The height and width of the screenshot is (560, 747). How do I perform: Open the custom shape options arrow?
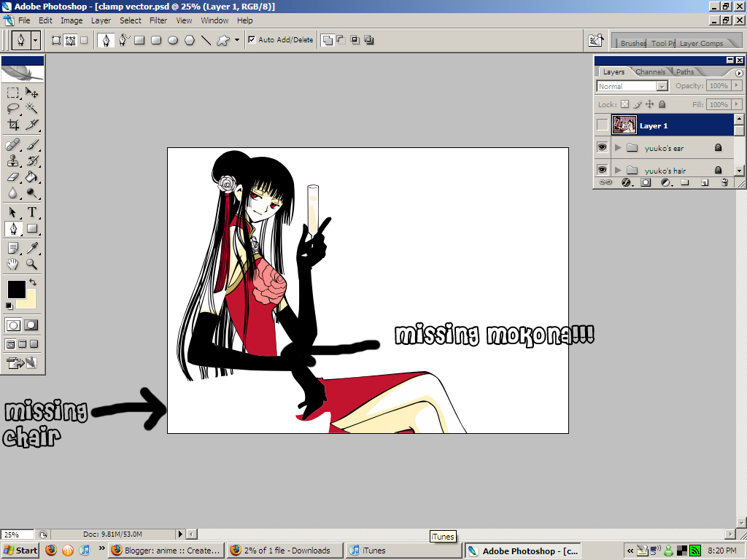[x=237, y=40]
